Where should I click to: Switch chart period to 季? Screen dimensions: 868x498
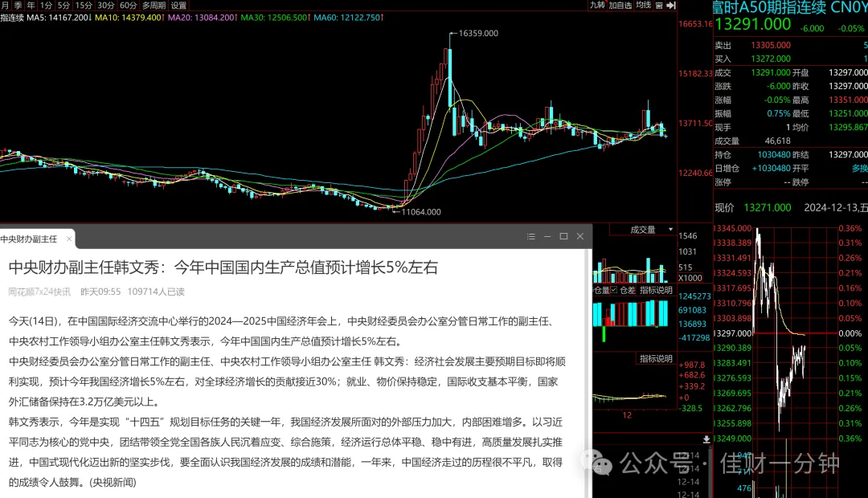click(18, 5)
